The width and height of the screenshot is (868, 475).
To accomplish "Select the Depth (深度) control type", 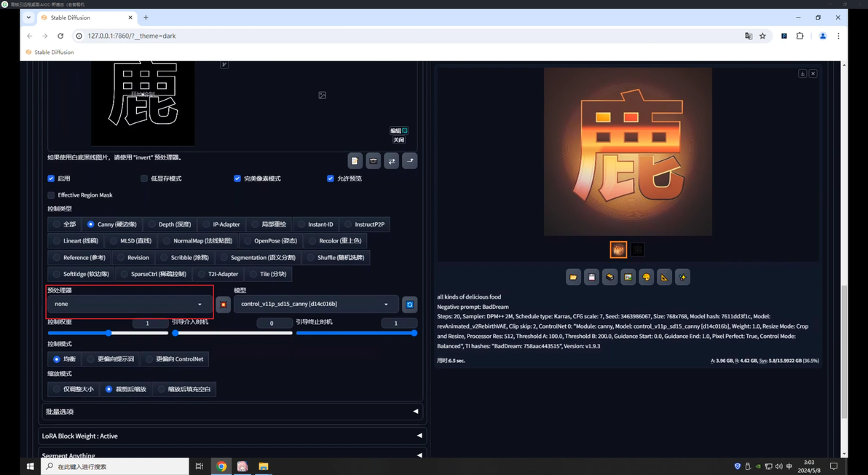I will pyautogui.click(x=170, y=224).
